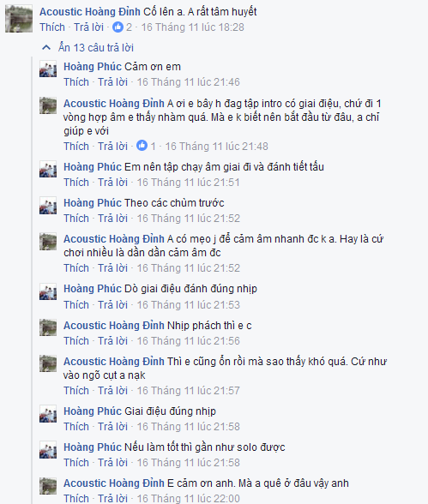Reply to 'Giai điệu đúng nhịp' comment
This screenshot has height=504, width=428.
pyautogui.click(x=113, y=427)
